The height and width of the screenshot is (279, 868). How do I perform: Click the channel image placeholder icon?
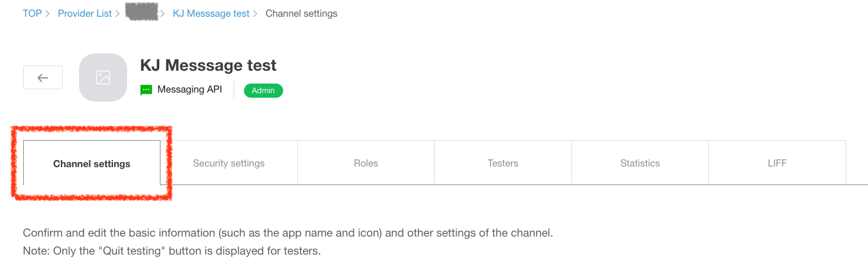pos(103,78)
